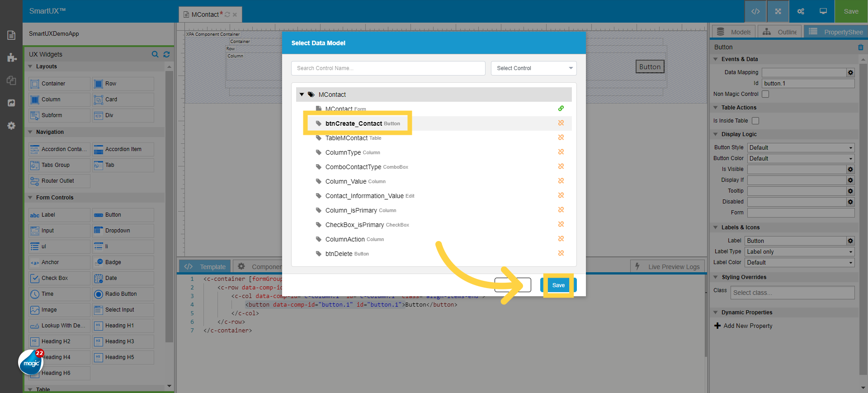Collapse the Navigation widget section
868x393 pixels.
point(30,132)
